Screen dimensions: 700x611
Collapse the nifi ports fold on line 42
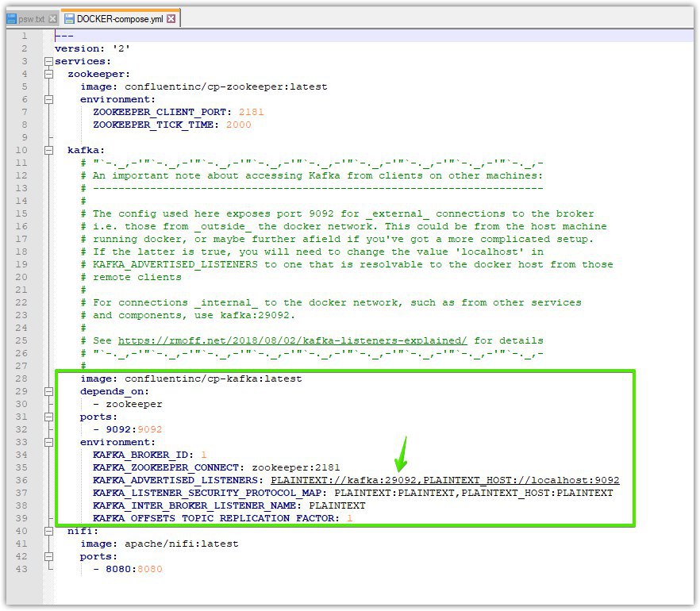tap(49, 557)
